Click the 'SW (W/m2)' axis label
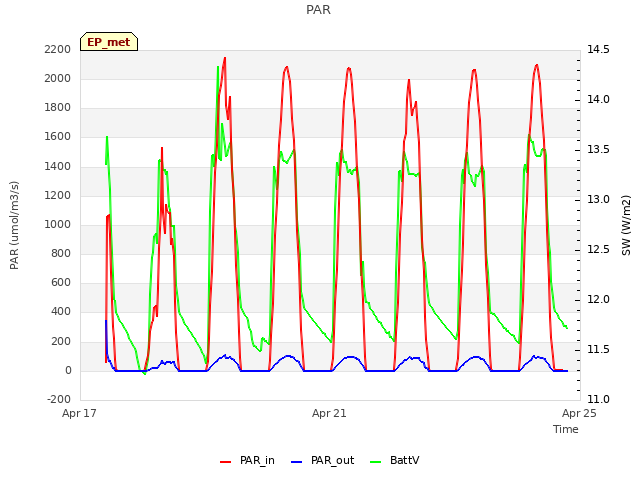640x480 pixels. (x=626, y=225)
